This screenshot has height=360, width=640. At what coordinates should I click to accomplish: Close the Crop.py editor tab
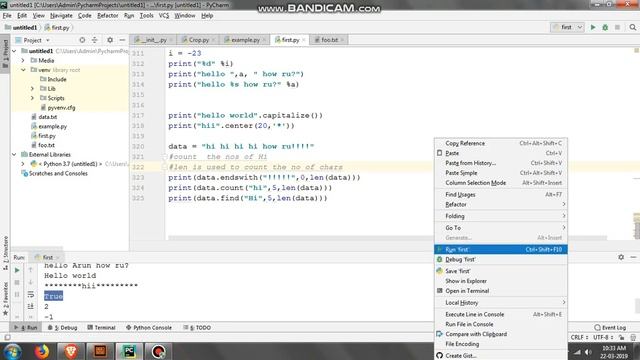(213, 40)
